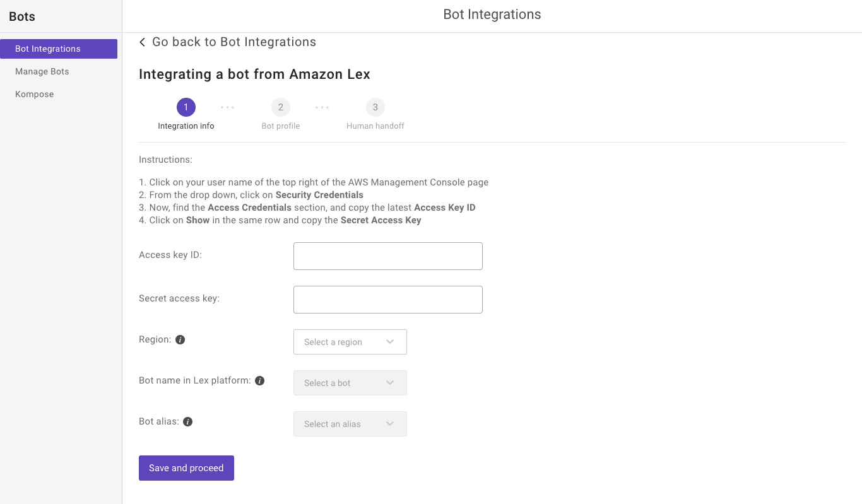Select step circle 1 Integration info
Viewport: 862px width, 504px height.
186,107
